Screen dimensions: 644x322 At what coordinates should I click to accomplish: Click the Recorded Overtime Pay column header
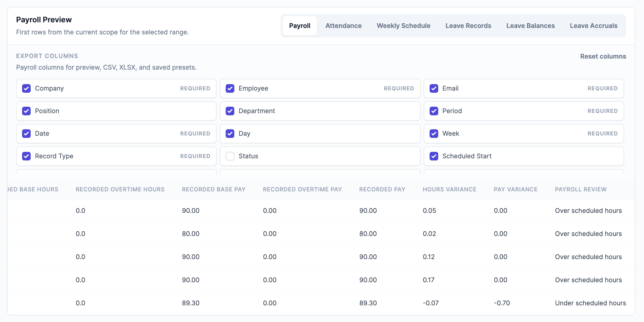pyautogui.click(x=302, y=189)
